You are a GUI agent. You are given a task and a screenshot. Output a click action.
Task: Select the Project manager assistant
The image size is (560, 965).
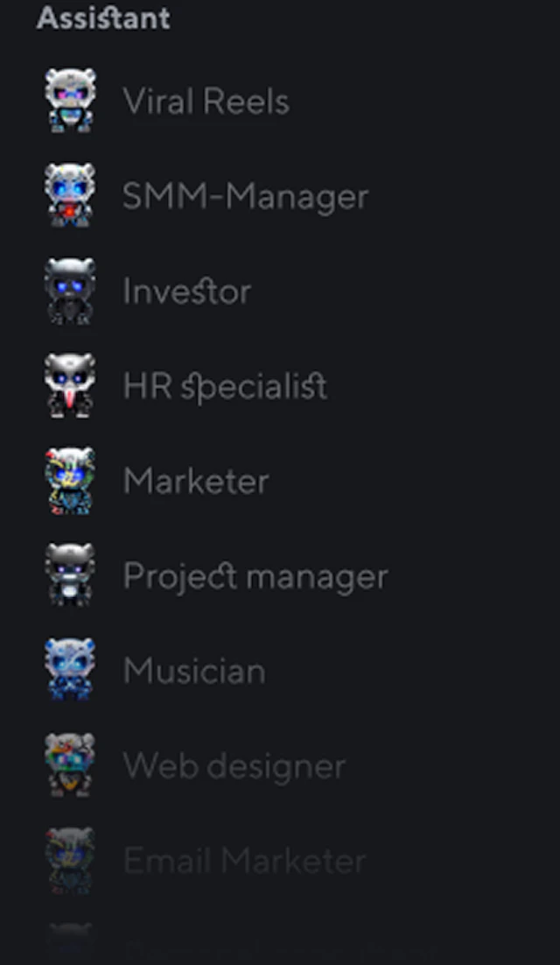[255, 577]
